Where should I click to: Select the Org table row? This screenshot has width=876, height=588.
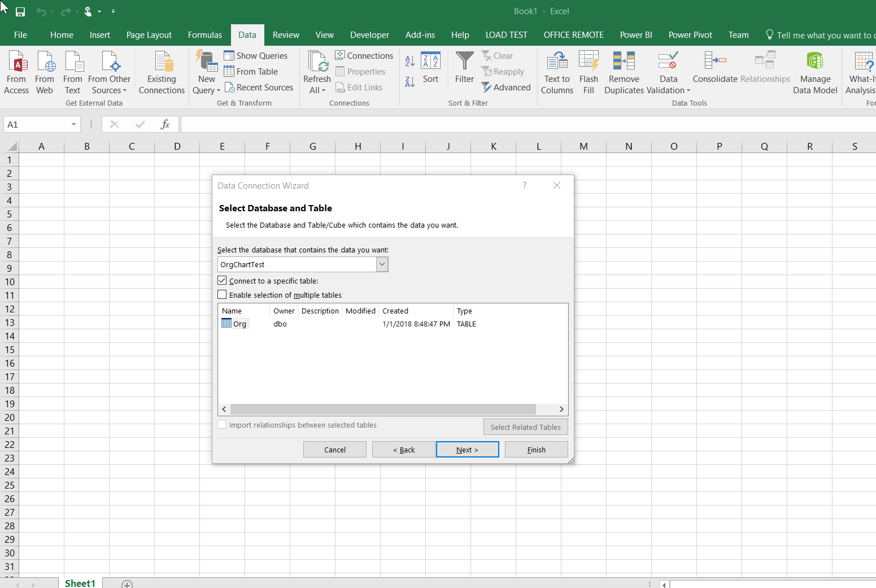tap(239, 323)
